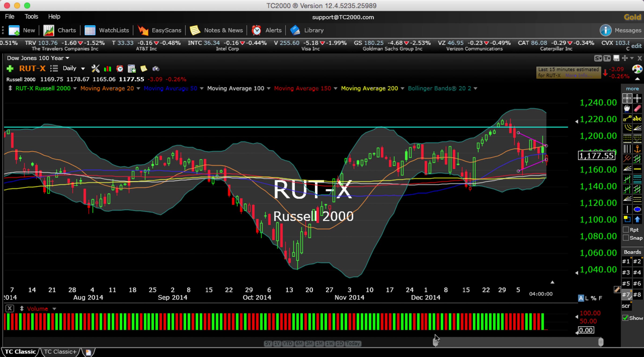Click the save floppy disk icon in chart header
This screenshot has height=357, width=644.
coord(616,58)
